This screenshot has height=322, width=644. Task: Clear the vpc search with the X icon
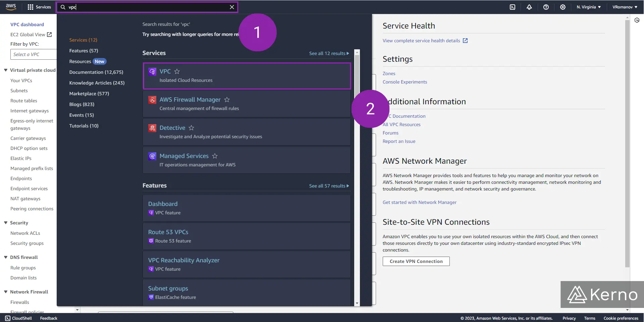[232, 7]
